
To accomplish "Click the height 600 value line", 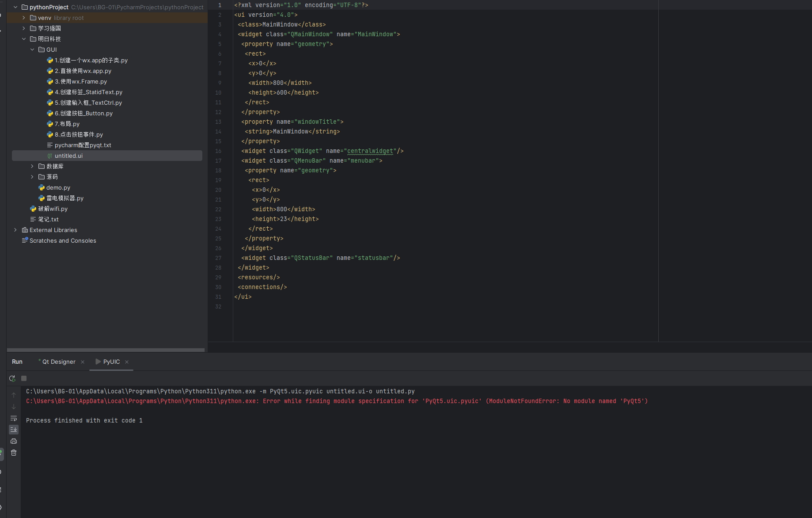I will tap(284, 92).
